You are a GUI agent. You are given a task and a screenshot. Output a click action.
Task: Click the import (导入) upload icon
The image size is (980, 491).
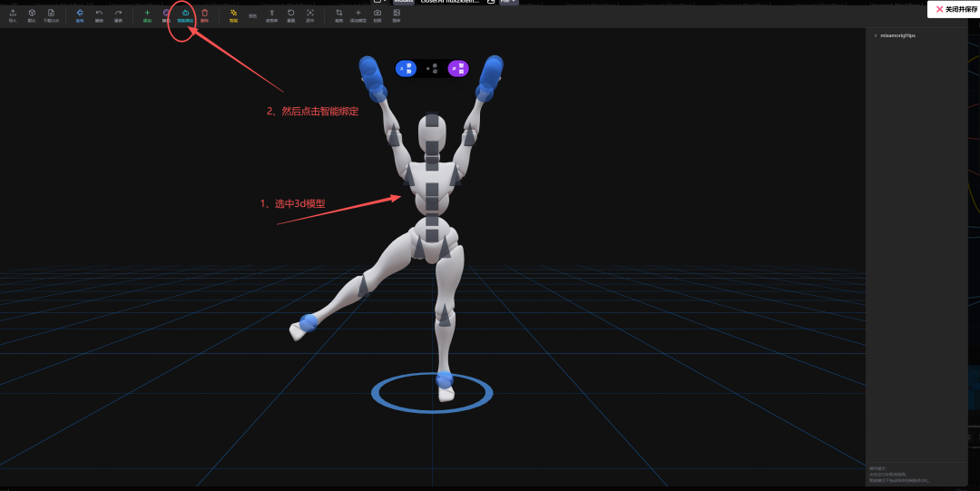pos(13,14)
